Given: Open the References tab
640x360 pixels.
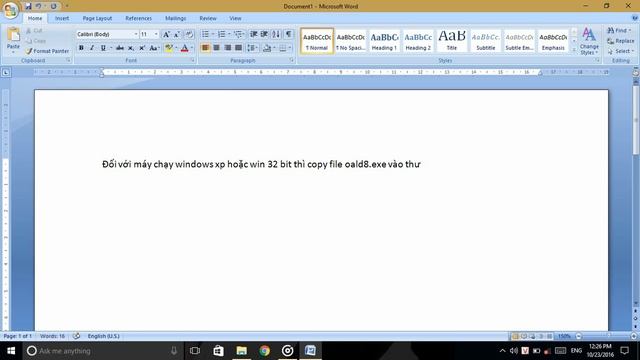Looking at the screenshot, I should tap(138, 18).
